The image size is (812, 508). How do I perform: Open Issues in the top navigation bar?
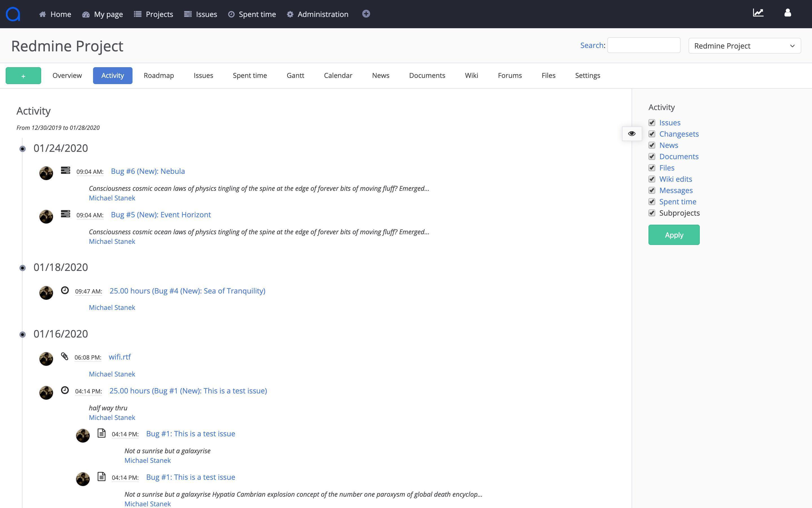click(201, 14)
